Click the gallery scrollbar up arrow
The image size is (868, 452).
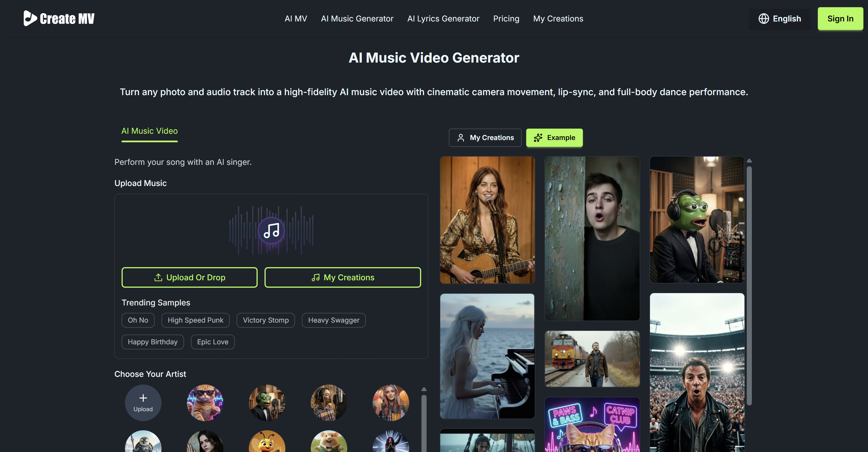click(749, 160)
